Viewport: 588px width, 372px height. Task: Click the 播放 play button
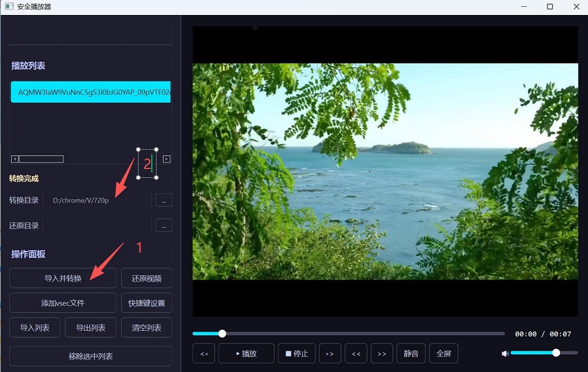point(246,353)
